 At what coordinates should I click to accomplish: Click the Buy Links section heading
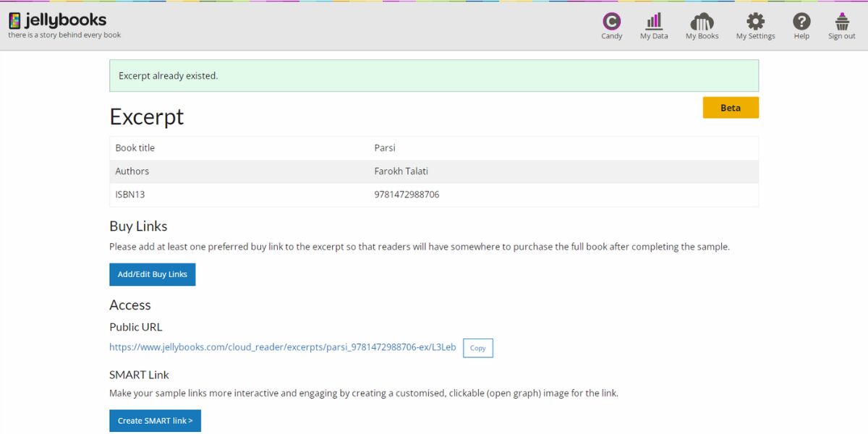(x=138, y=226)
